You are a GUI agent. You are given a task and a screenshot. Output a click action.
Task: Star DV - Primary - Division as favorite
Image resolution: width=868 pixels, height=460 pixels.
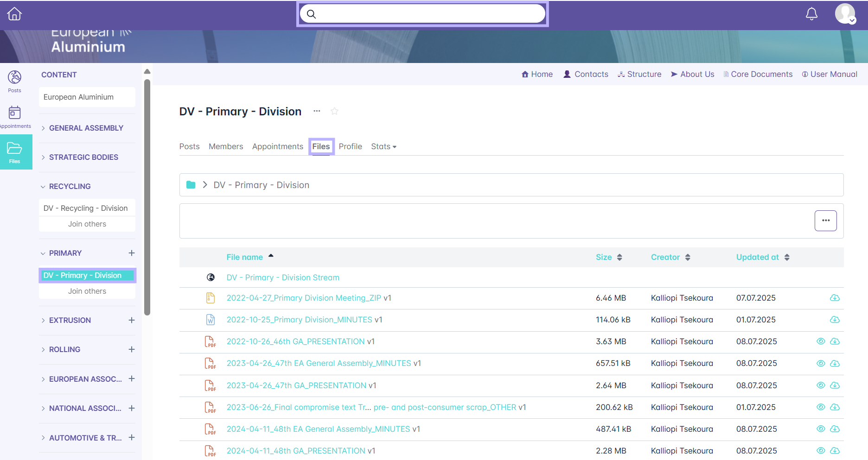[x=334, y=111]
